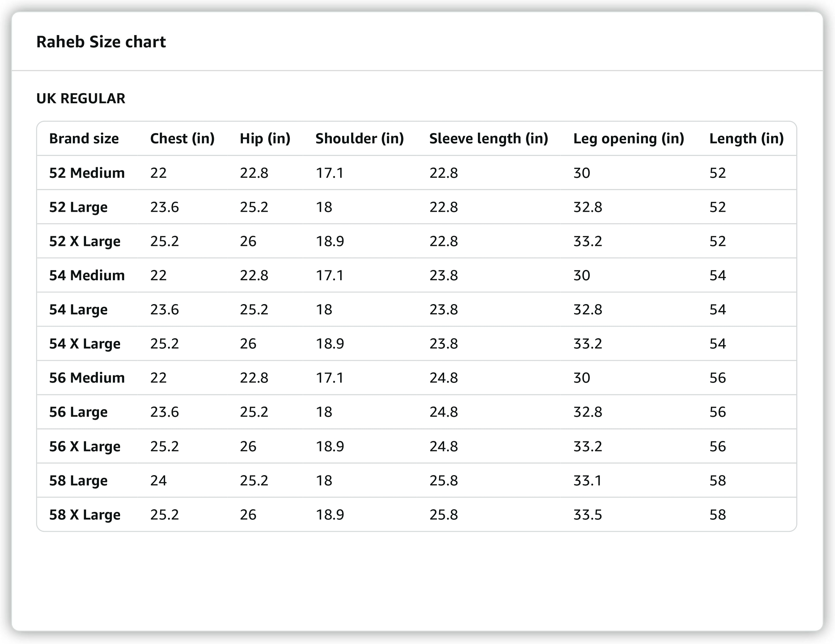The image size is (835, 644).
Task: Select the '52 X Large' row label
Action: (84, 241)
